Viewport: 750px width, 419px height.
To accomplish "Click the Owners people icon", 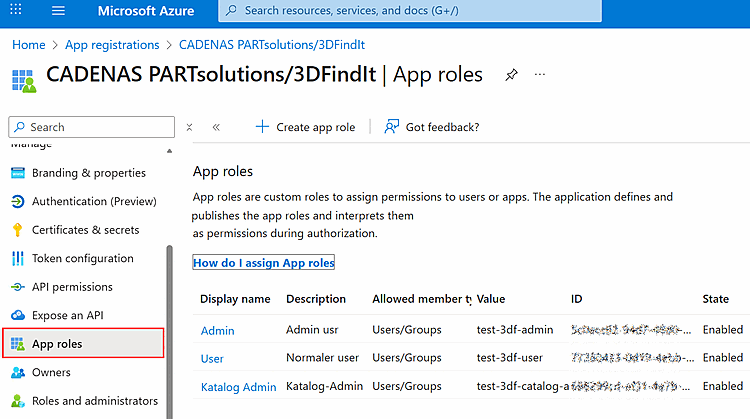I will point(18,372).
